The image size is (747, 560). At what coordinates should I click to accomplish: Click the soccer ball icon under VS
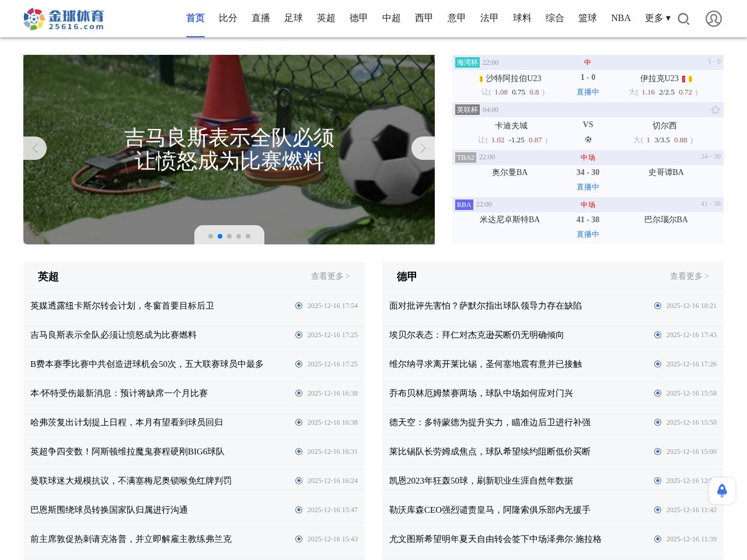pos(588,139)
